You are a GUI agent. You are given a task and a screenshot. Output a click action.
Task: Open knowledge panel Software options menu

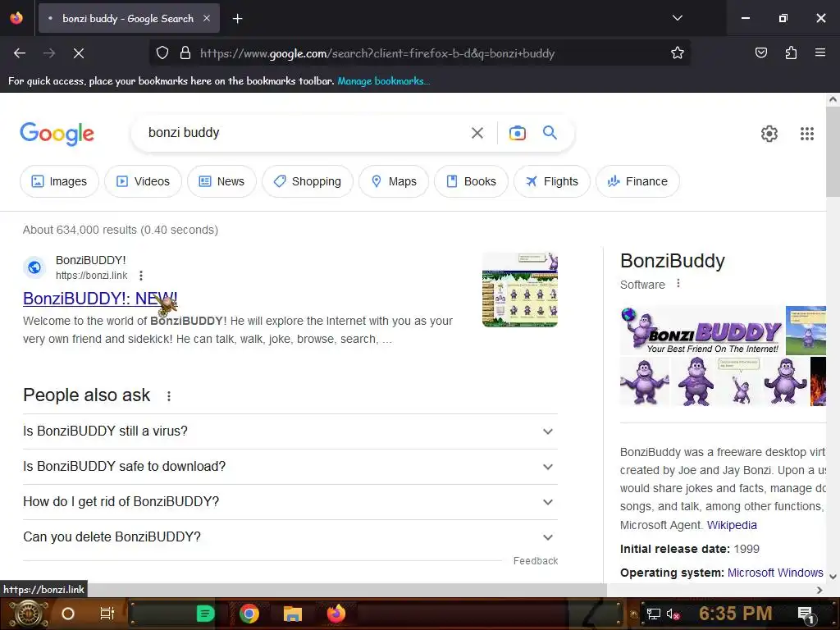678,283
